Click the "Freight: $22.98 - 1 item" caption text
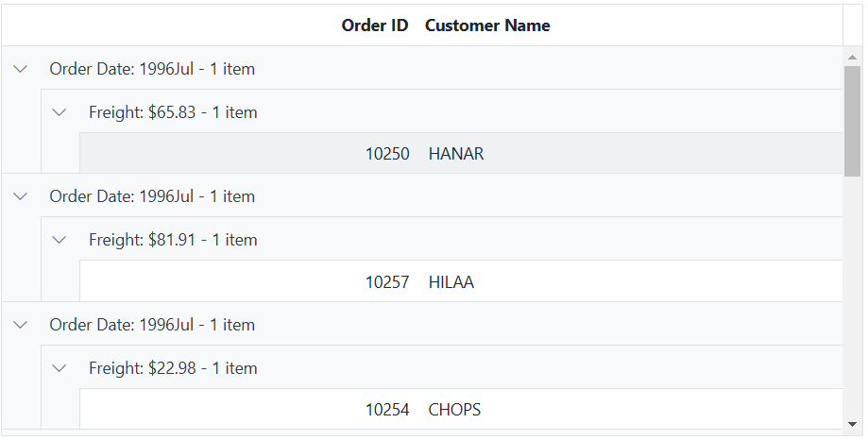The width and height of the screenshot is (868, 440). click(x=173, y=368)
